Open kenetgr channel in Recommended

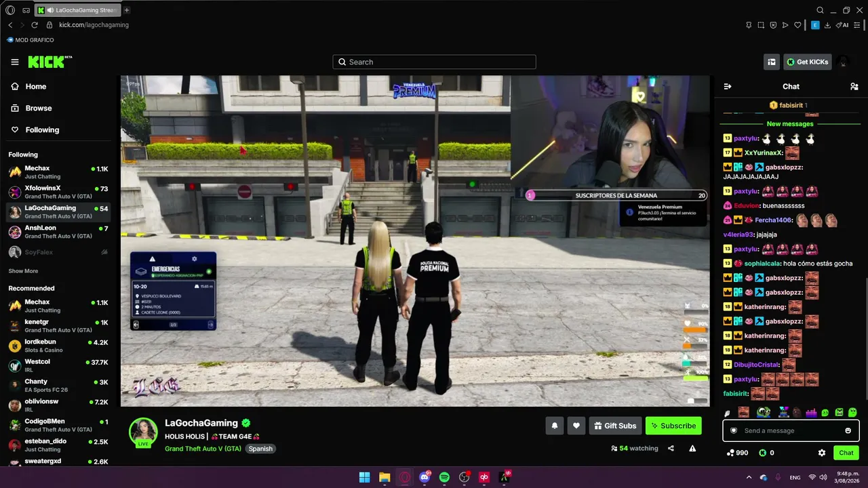click(x=58, y=326)
